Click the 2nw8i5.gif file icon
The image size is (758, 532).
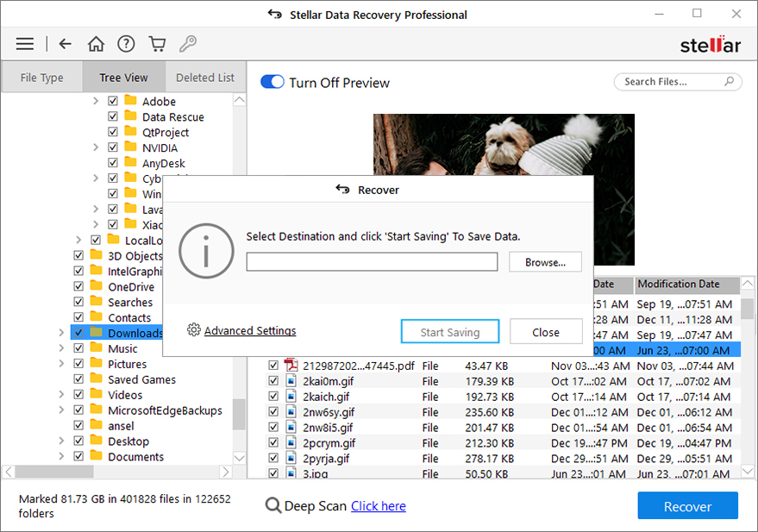pyautogui.click(x=291, y=427)
